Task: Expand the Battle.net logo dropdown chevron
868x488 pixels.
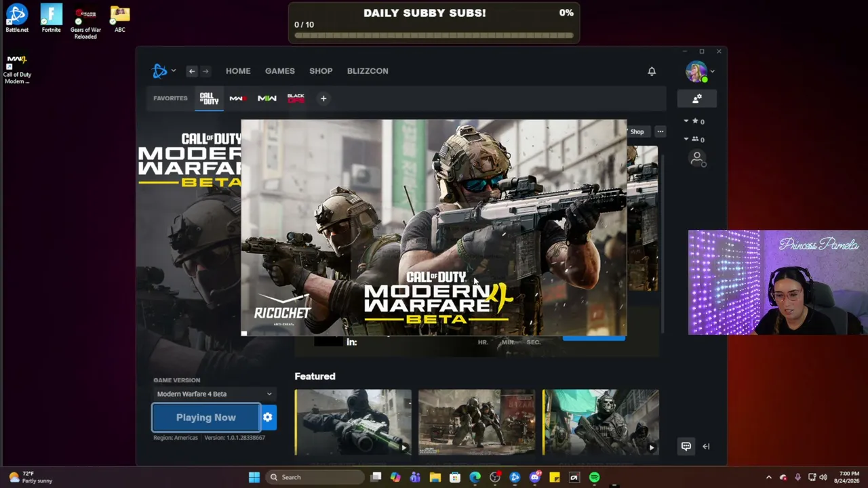Action: click(174, 70)
